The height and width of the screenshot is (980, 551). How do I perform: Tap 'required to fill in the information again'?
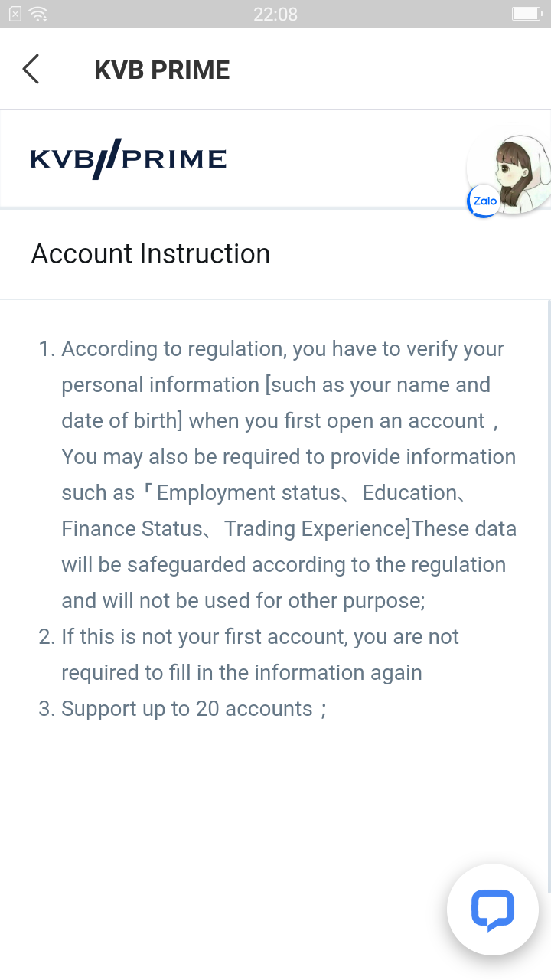click(242, 672)
